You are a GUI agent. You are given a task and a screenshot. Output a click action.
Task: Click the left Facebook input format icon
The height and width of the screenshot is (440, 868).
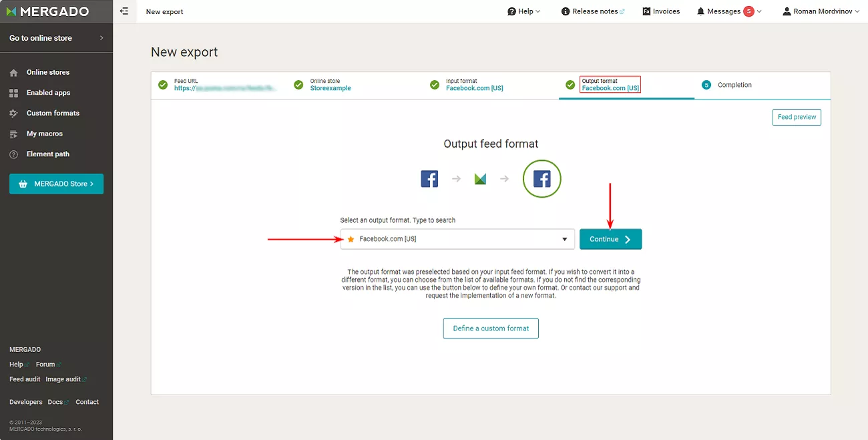click(x=429, y=179)
